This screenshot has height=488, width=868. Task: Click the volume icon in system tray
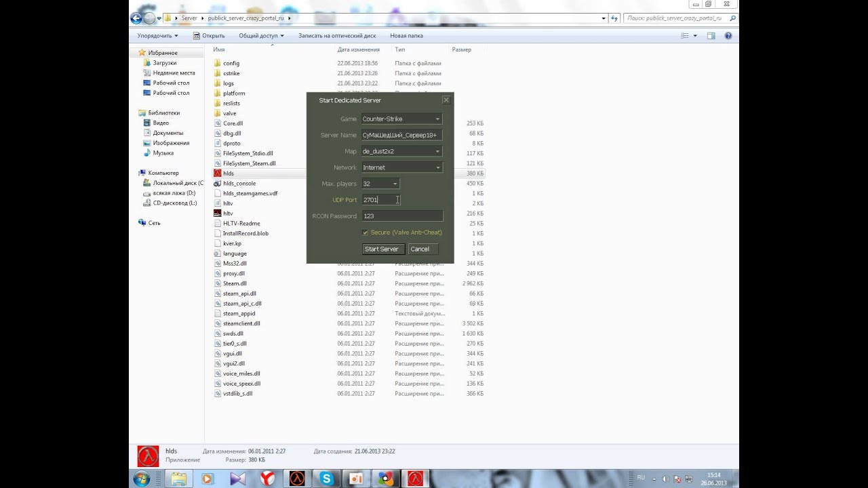click(665, 479)
